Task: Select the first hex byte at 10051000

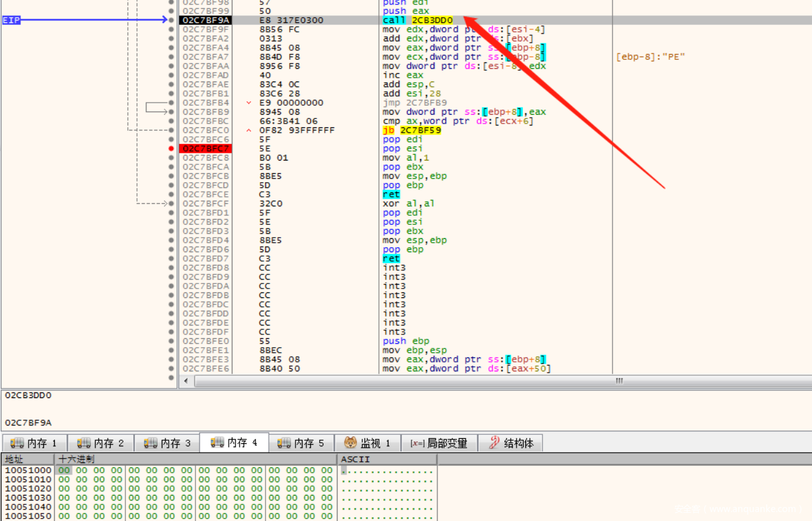Action: (64, 470)
